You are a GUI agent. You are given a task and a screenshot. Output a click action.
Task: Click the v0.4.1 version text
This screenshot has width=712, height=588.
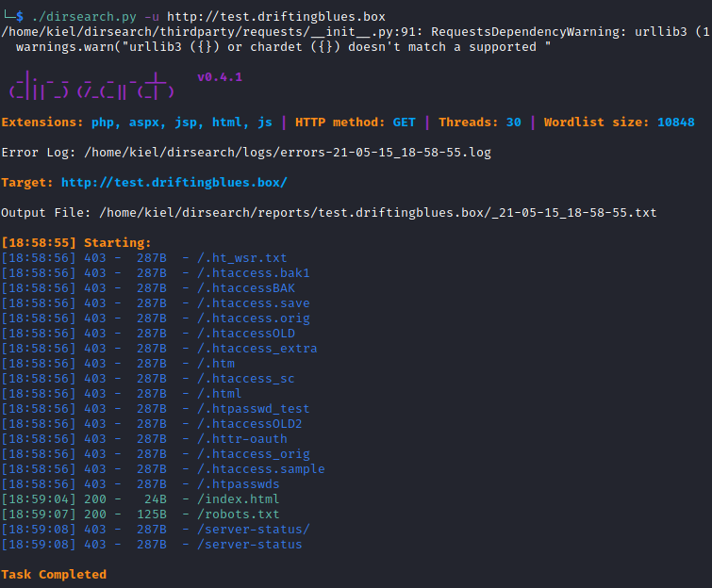(220, 77)
